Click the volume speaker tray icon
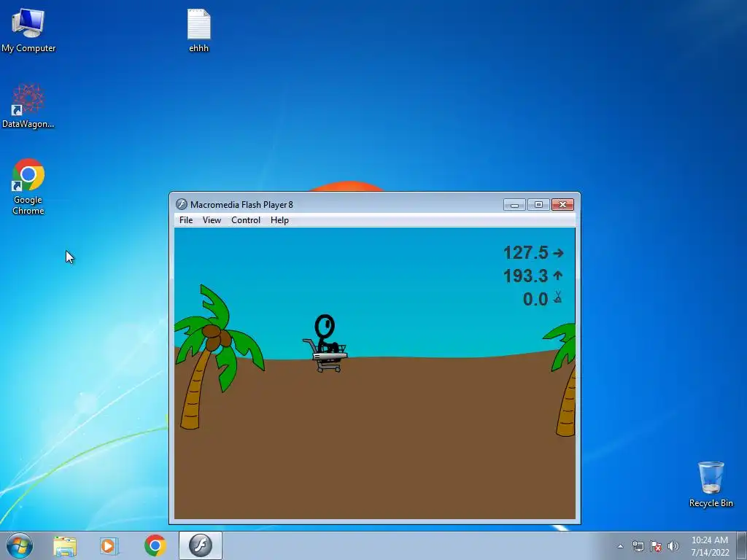 click(673, 546)
